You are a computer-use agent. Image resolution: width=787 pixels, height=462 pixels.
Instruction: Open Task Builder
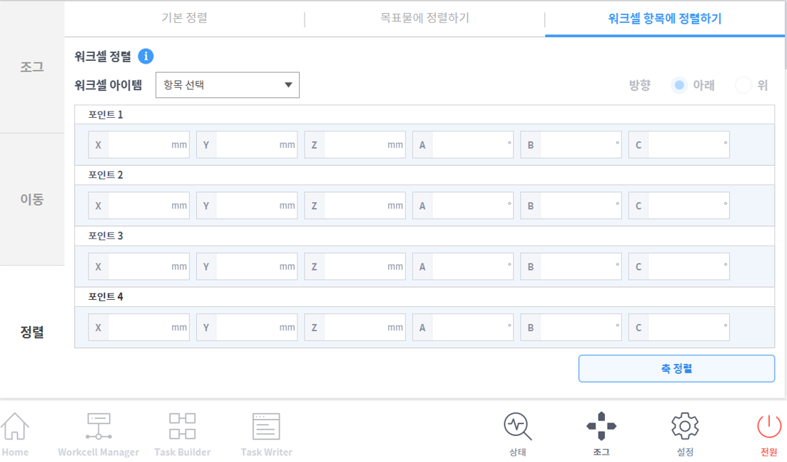coord(182,432)
